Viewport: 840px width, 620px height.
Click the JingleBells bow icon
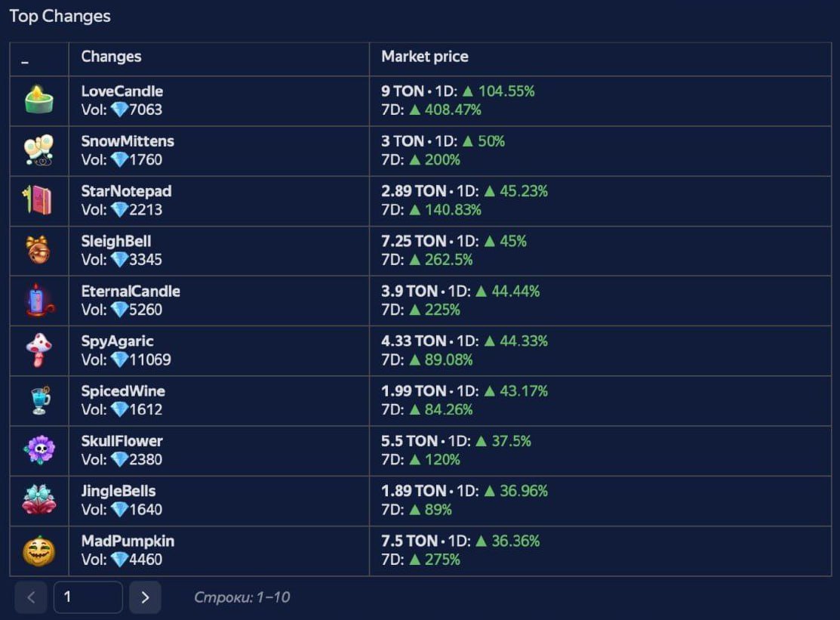click(38, 500)
